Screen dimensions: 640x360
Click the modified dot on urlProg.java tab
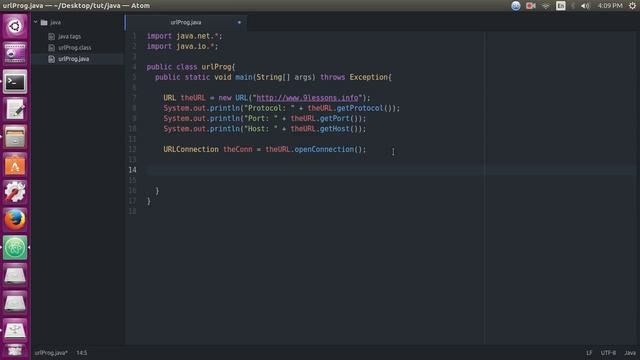click(239, 22)
